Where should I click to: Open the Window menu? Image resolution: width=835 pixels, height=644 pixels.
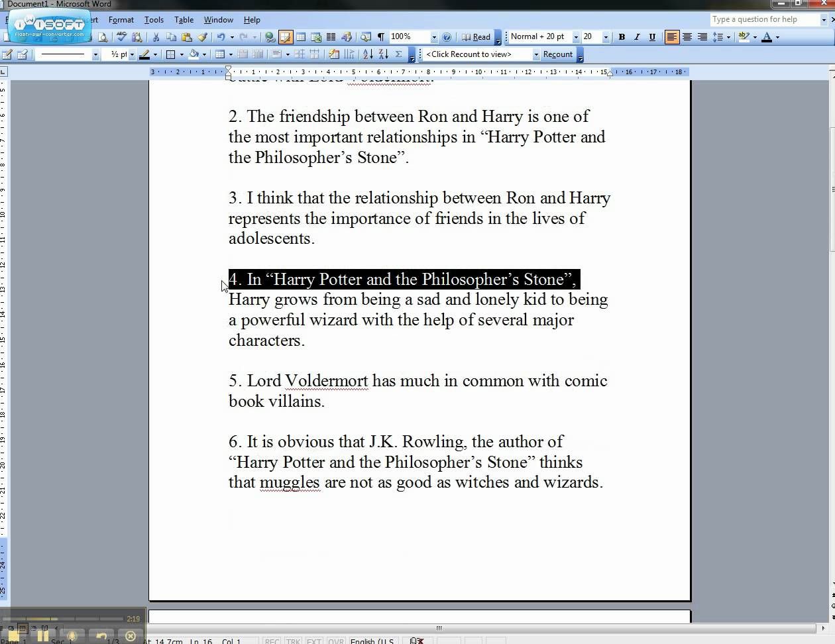click(x=218, y=20)
